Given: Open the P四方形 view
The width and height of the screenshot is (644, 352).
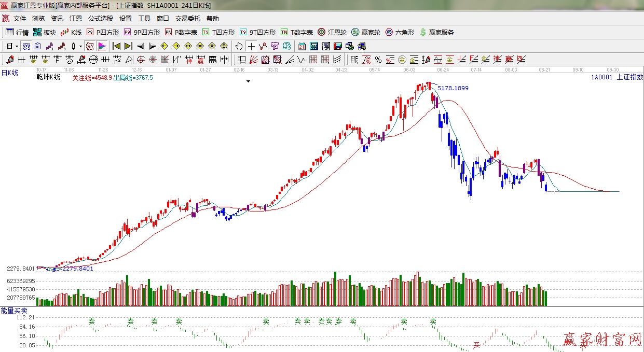Looking at the screenshot, I should coord(102,32).
